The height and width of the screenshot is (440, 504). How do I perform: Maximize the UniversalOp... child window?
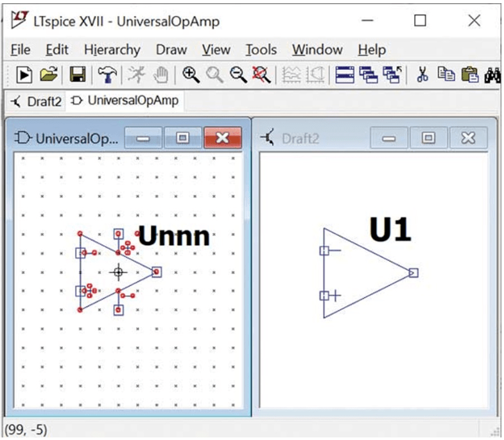(x=182, y=138)
